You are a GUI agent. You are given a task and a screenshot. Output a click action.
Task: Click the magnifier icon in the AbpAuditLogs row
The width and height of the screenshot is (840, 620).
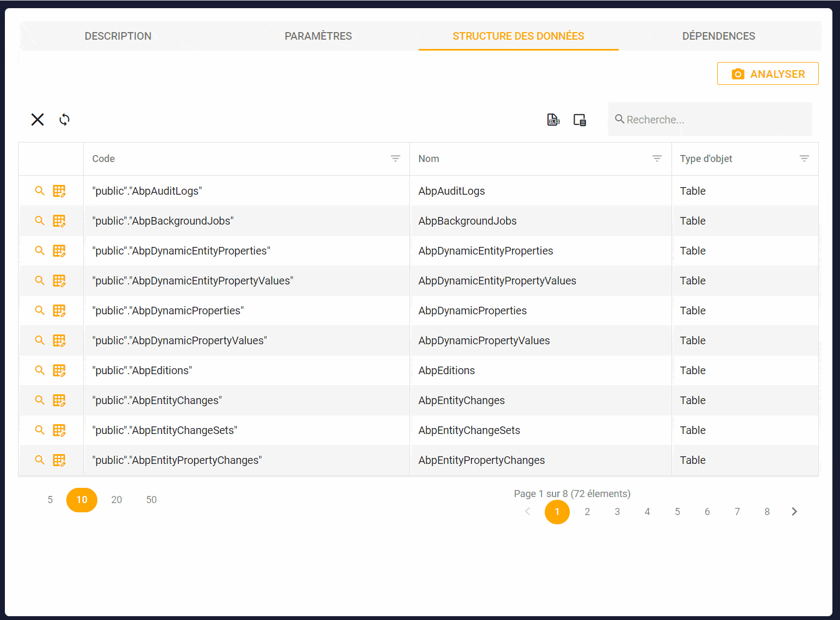click(40, 191)
